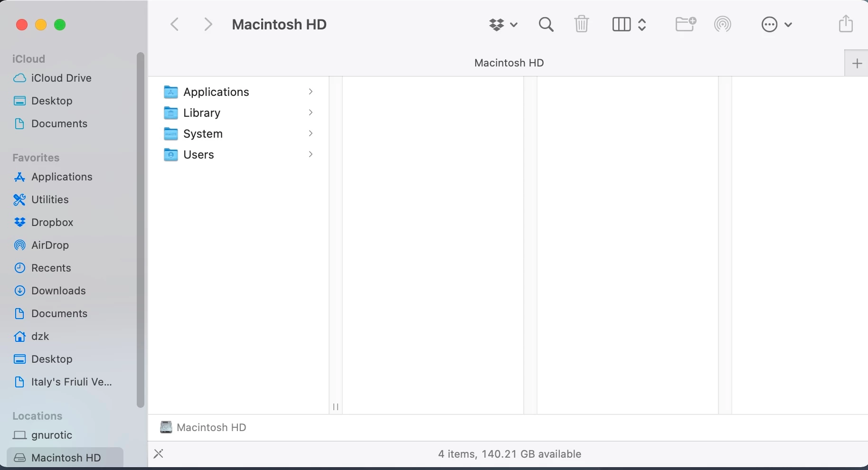Open the Dropbox toolbar menu
Image resolution: width=868 pixels, height=470 pixels.
click(x=503, y=24)
